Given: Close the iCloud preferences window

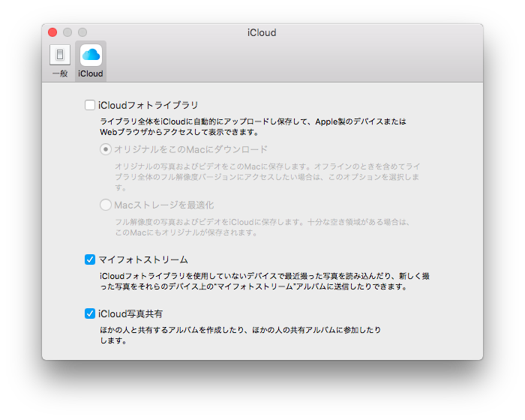Looking at the screenshot, I should [x=52, y=32].
